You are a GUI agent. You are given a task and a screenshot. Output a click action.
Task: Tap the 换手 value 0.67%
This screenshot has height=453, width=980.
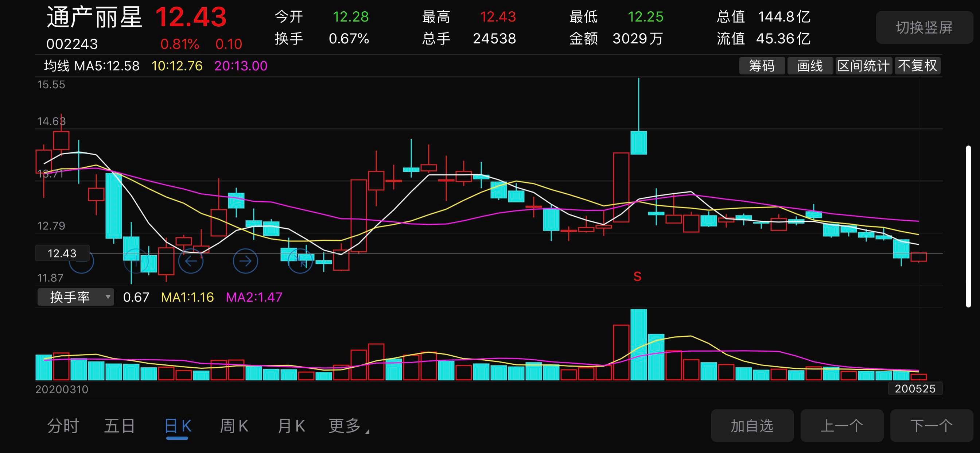point(349,38)
